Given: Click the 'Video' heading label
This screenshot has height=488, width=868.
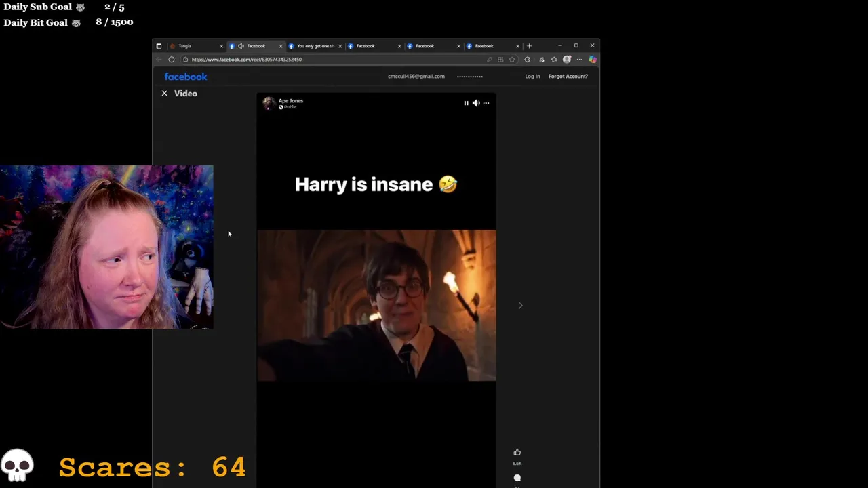Looking at the screenshot, I should tap(186, 94).
